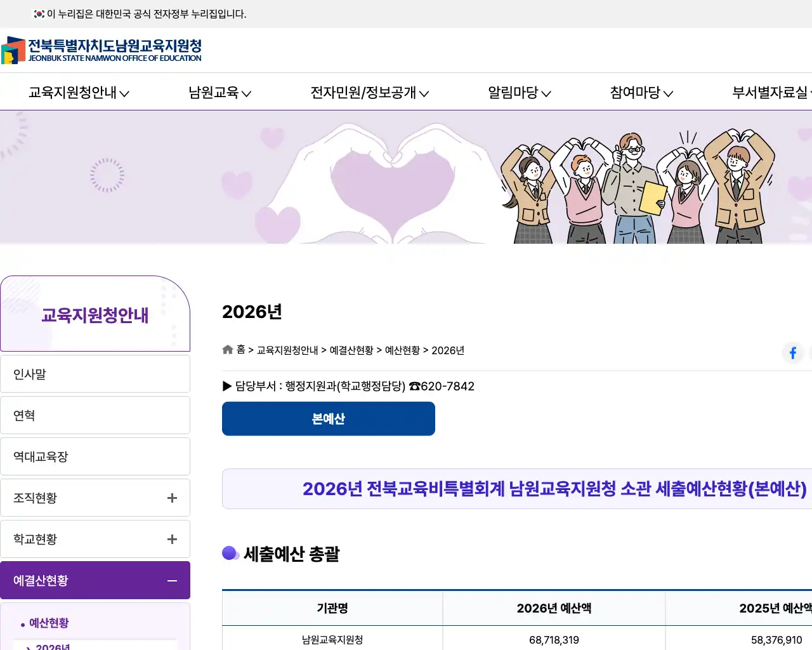
Task: Click the home icon in breadcrumb
Action: 228,350
